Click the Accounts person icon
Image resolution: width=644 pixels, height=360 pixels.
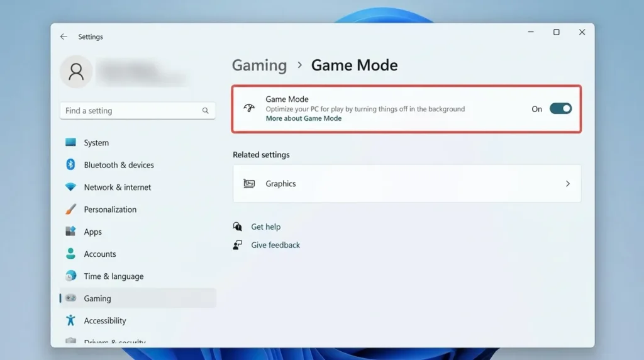point(70,253)
